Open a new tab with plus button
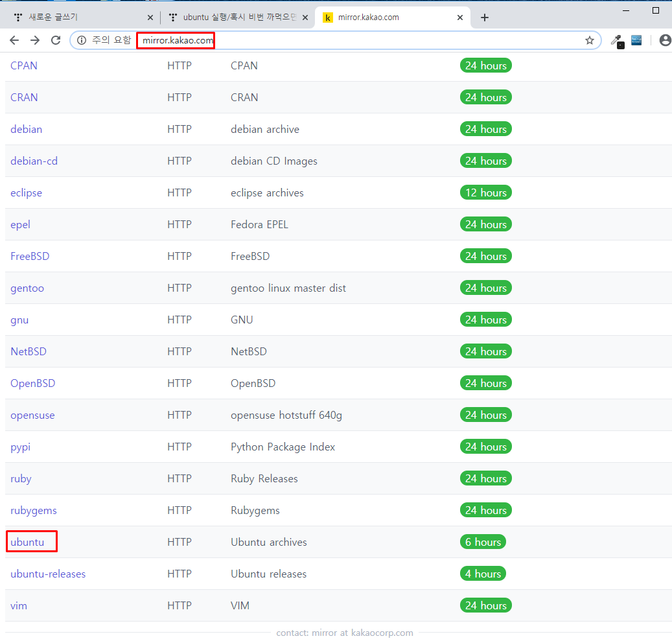The height and width of the screenshot is (643, 672). tap(484, 18)
